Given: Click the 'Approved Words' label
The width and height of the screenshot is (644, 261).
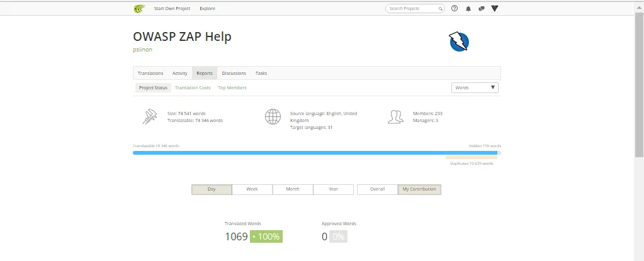Looking at the screenshot, I should pyautogui.click(x=339, y=224).
